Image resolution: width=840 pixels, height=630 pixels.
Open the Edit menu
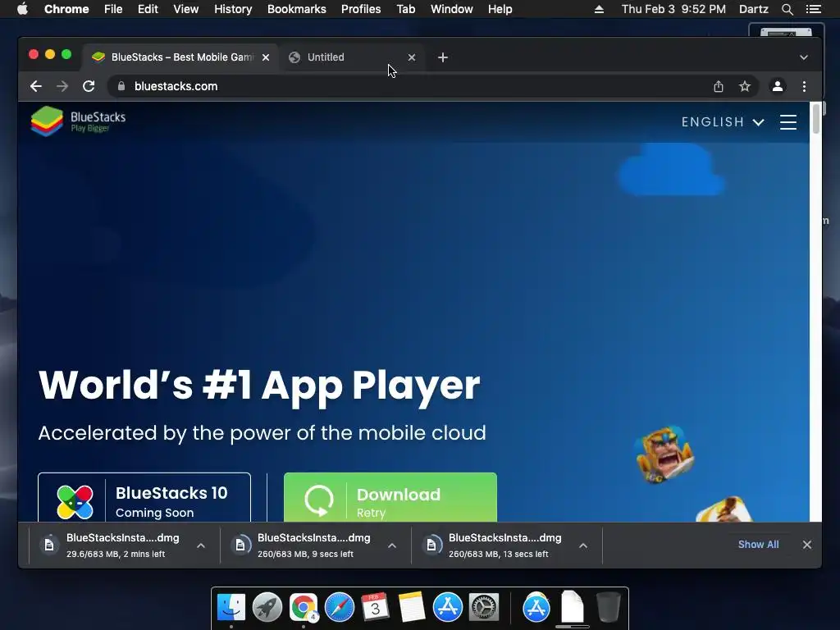[148, 9]
